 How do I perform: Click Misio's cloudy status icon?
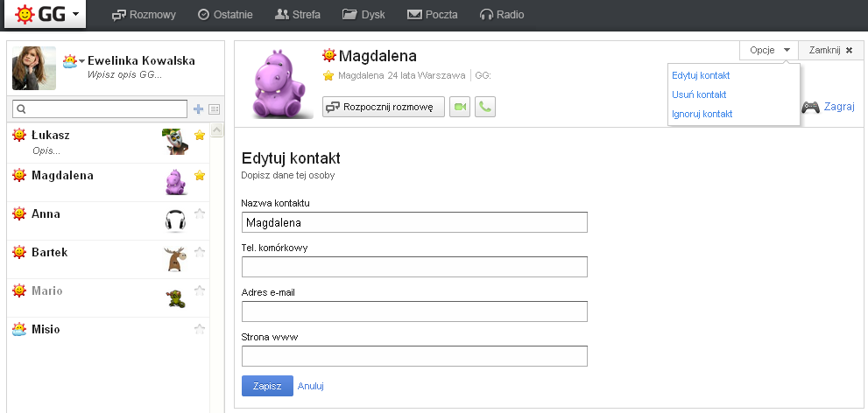coord(19,330)
